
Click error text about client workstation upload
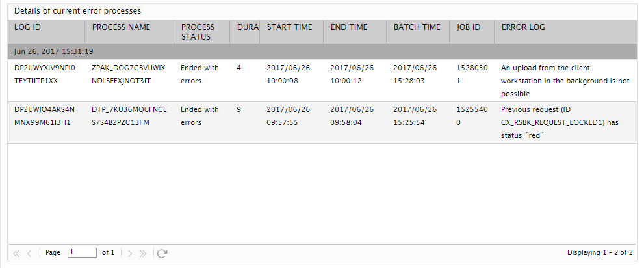pos(565,81)
